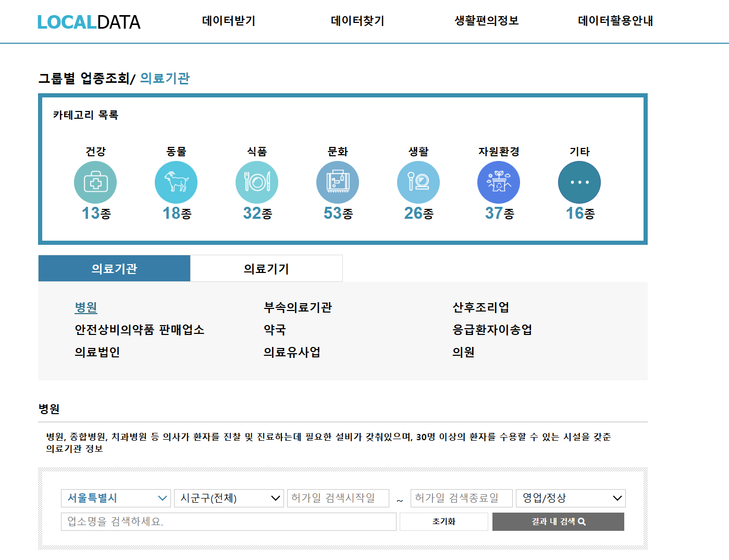
Task: Select the 의료유사업 link
Action: 292,352
